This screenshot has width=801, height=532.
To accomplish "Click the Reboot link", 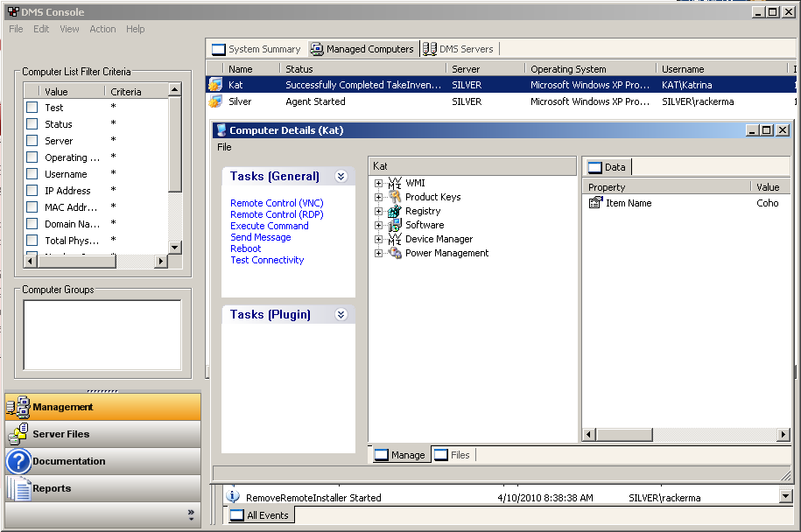I will coord(246,248).
